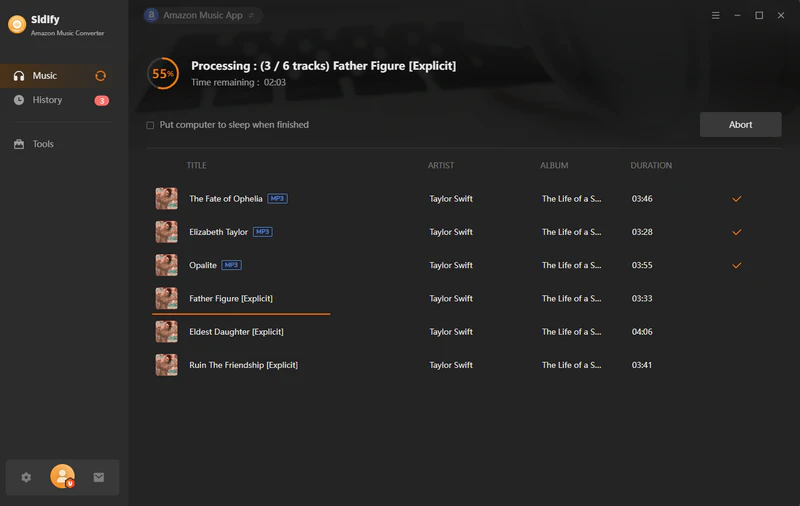Click the orange converting sync icon beside Music

[101, 76]
